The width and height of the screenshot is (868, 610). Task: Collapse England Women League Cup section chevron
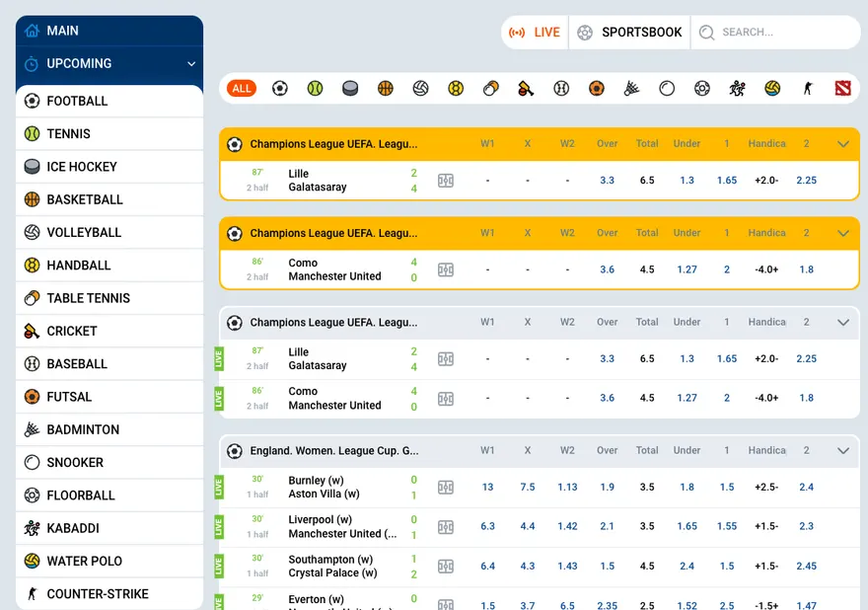click(843, 451)
